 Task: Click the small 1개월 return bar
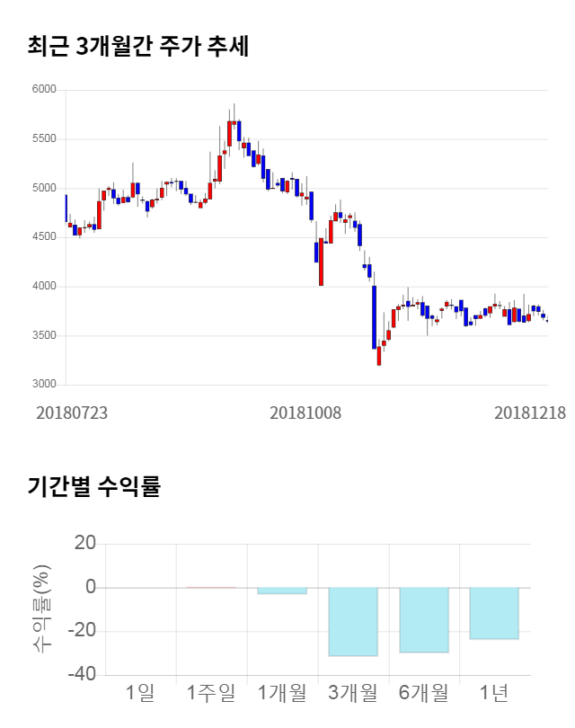coord(281,590)
